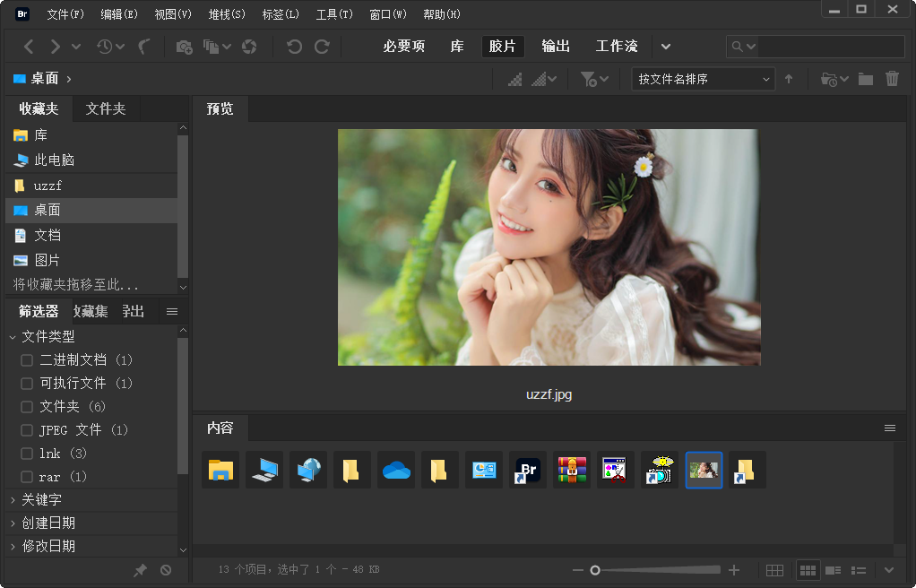
Task: Select the Get Photos from Camera icon
Action: click(184, 47)
